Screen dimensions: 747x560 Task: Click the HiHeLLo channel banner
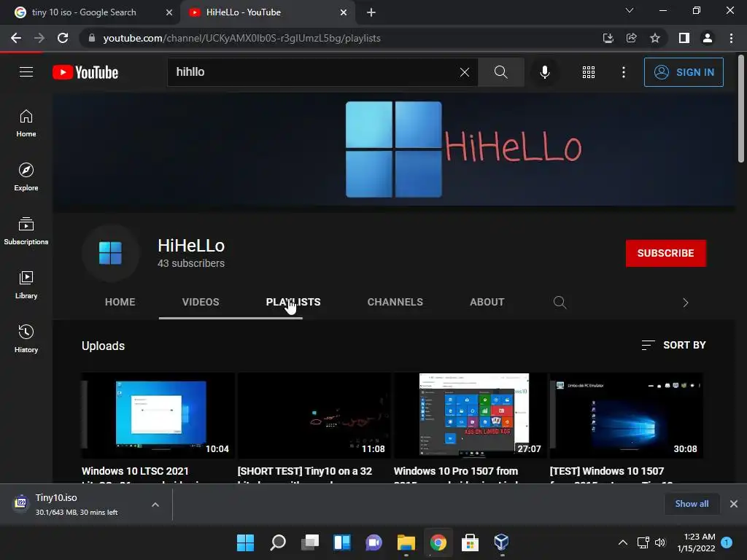(393, 149)
